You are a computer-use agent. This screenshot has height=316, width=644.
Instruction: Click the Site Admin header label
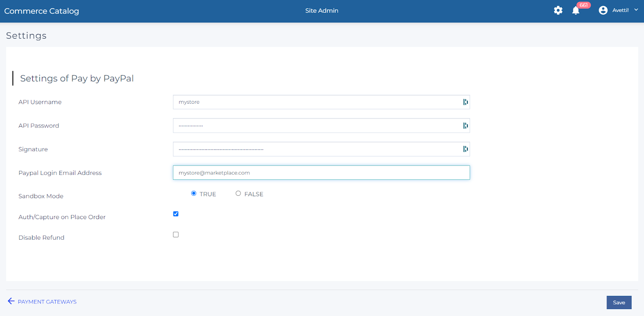click(x=322, y=10)
